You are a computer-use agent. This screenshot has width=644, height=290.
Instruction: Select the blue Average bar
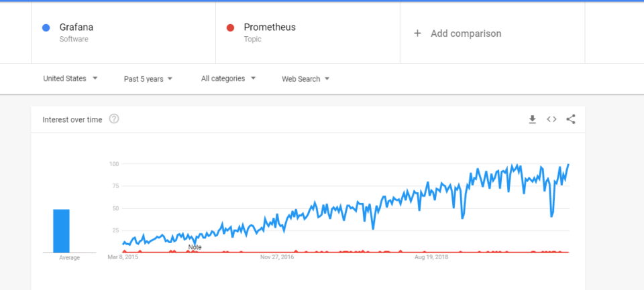[x=61, y=231]
